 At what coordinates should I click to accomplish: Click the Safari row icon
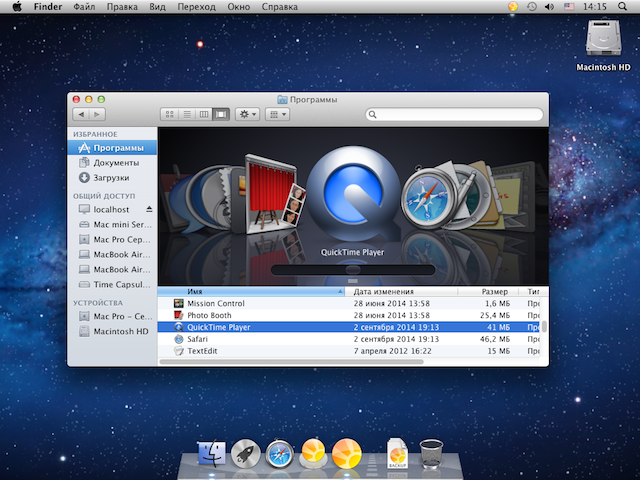(179, 339)
